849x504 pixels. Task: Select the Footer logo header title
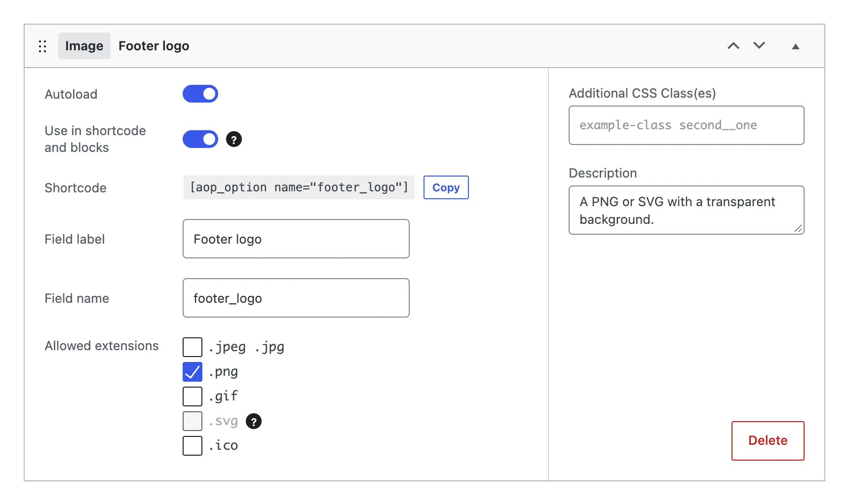click(154, 46)
